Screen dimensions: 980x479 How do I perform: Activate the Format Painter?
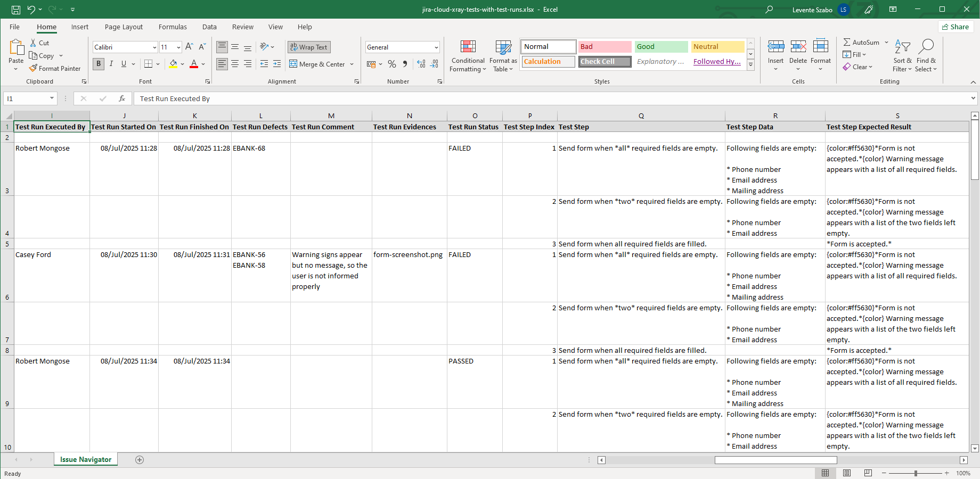point(55,69)
